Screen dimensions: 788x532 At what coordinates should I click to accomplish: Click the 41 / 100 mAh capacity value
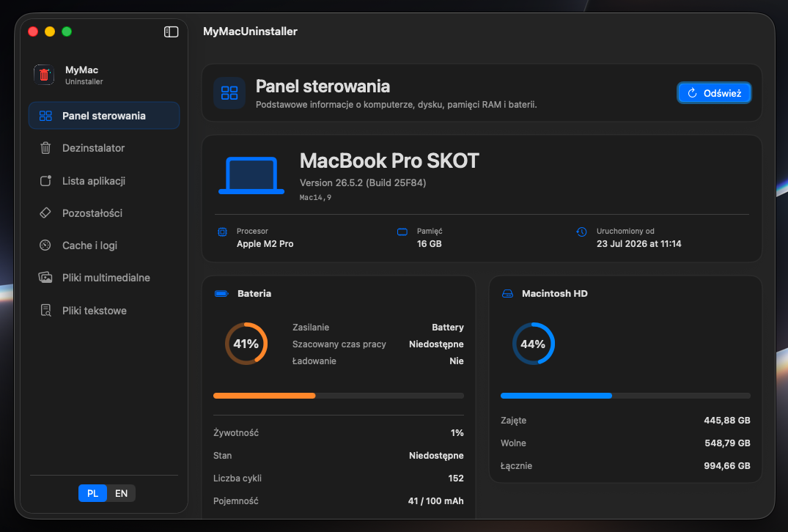click(435, 500)
